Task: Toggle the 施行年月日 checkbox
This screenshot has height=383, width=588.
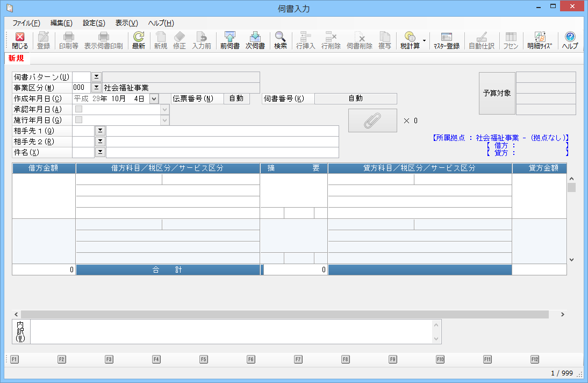Action: point(79,120)
